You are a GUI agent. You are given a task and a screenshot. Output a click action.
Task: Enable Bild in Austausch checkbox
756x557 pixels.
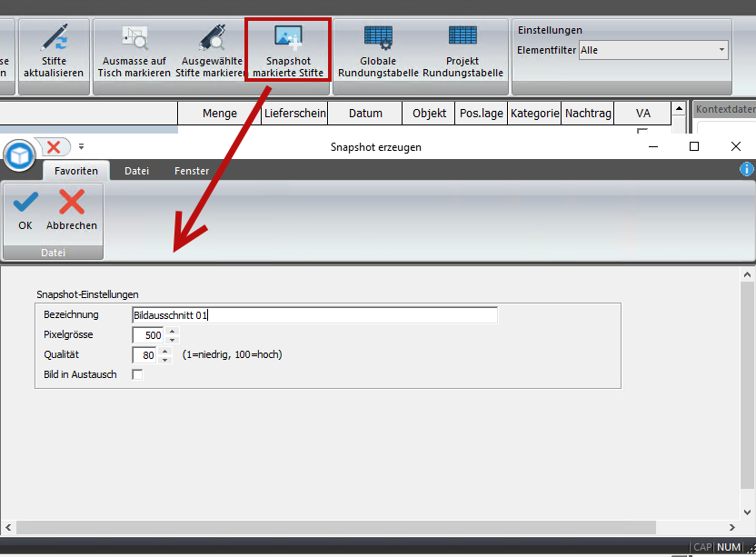point(137,374)
